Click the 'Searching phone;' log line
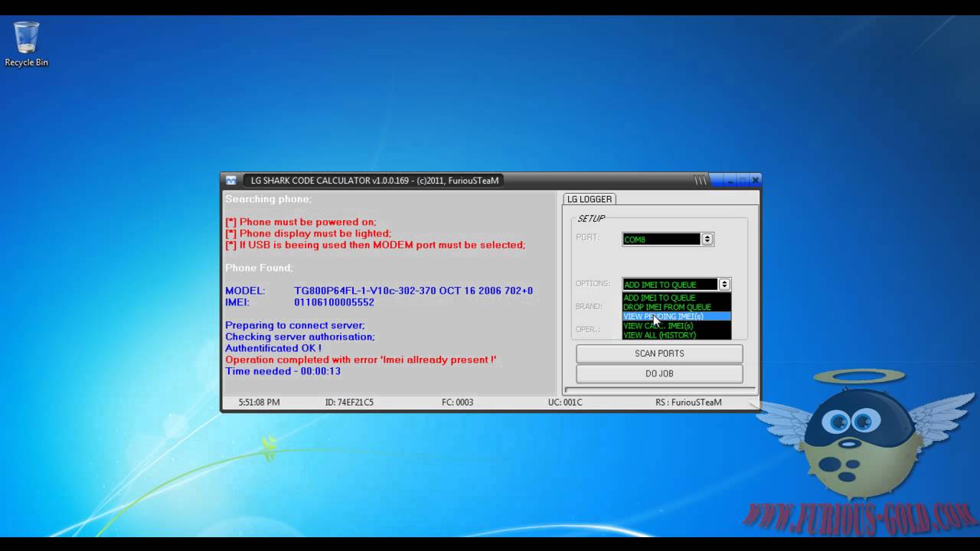The image size is (980, 551). [x=268, y=199]
